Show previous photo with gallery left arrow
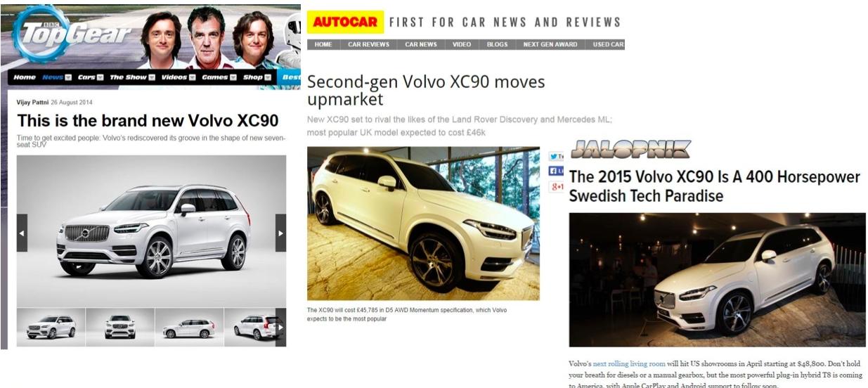The height and width of the screenshot is (388, 868). [22, 233]
